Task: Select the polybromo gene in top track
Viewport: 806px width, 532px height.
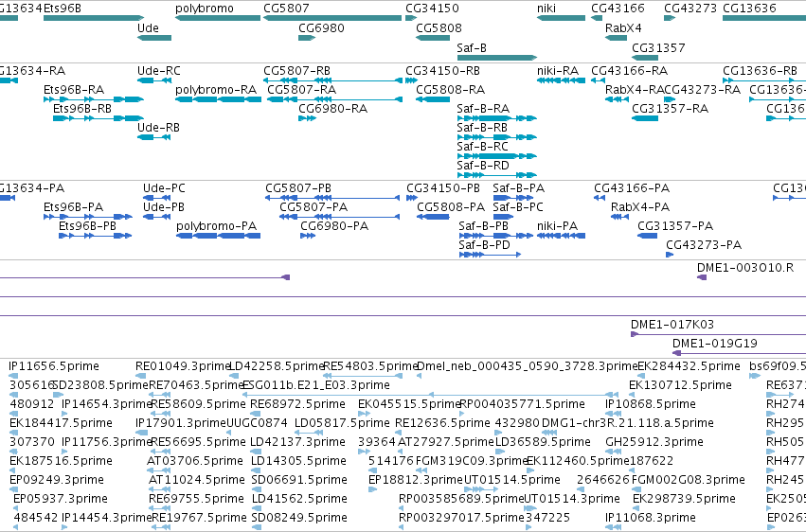Action: [218, 18]
